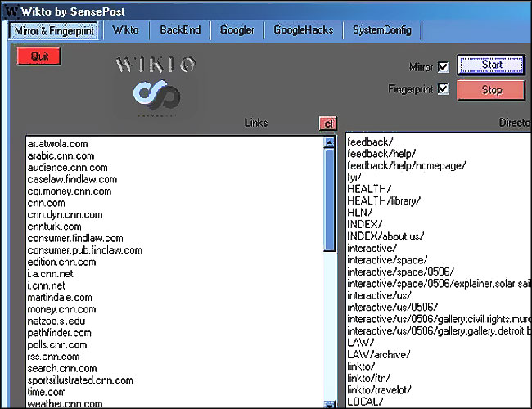Toggle the Fingerprint checkbox
532x409 pixels.
444,89
